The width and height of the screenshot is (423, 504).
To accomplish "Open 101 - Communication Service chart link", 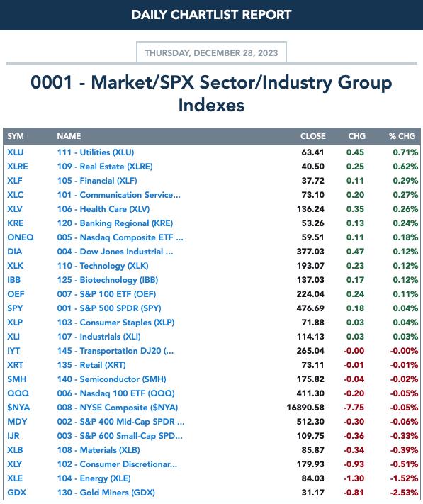I will [x=118, y=195].
